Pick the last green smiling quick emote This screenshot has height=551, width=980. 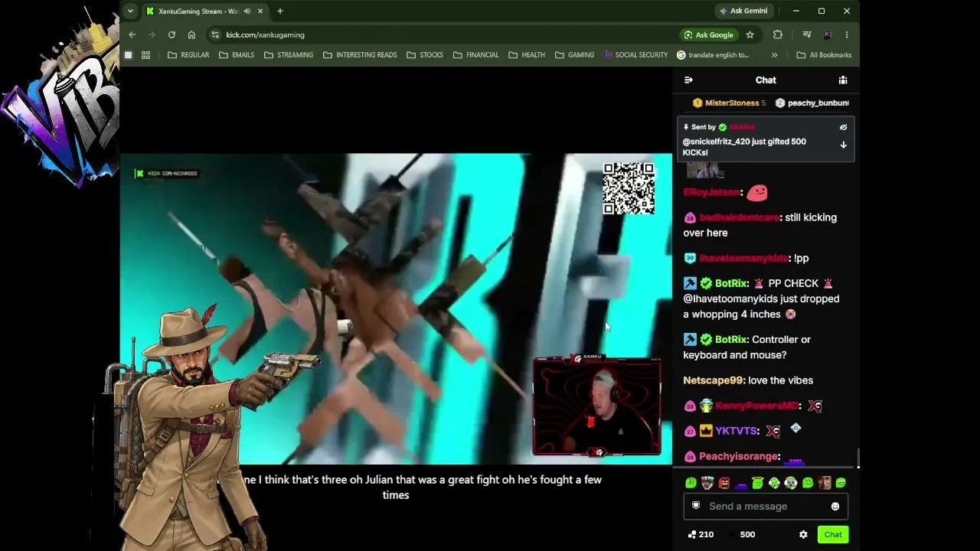841,483
